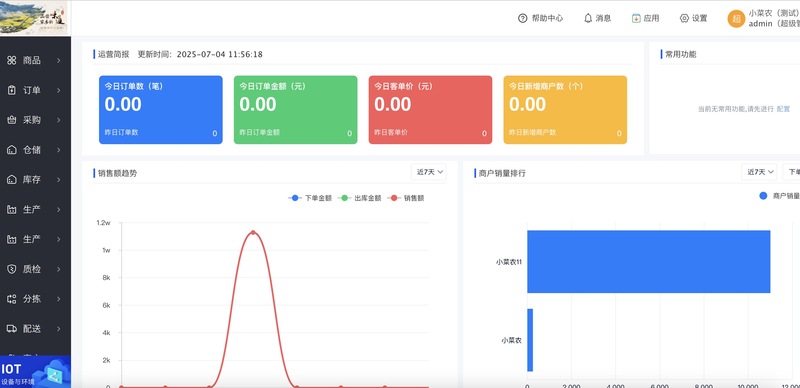Click the 质检 shield icon
800x388 pixels.
[x=12, y=269]
